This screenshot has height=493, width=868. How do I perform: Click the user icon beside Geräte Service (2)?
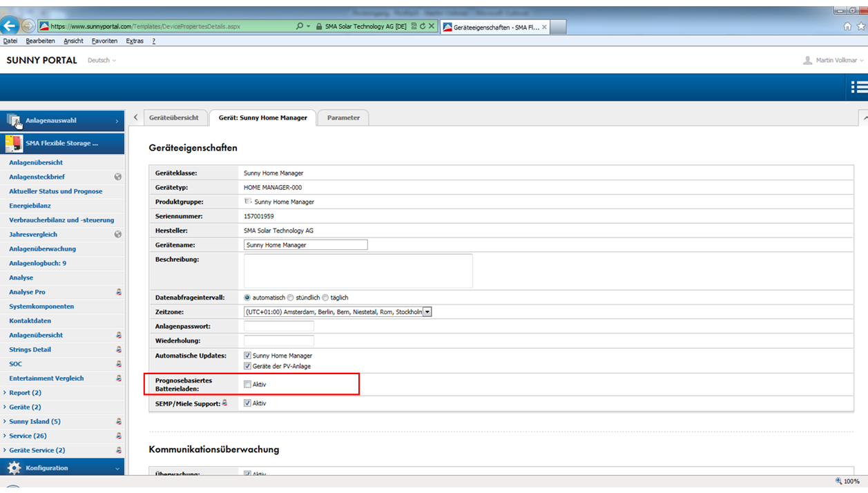click(119, 450)
